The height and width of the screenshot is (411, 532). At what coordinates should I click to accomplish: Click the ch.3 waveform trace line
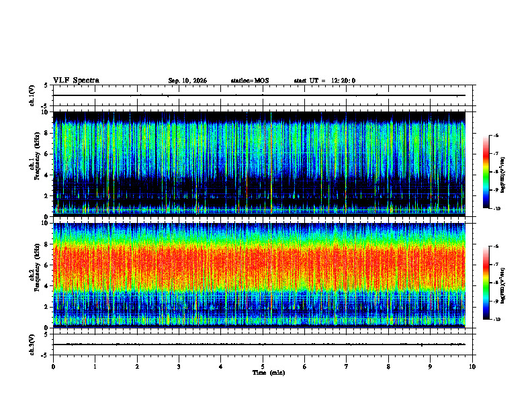(259, 345)
